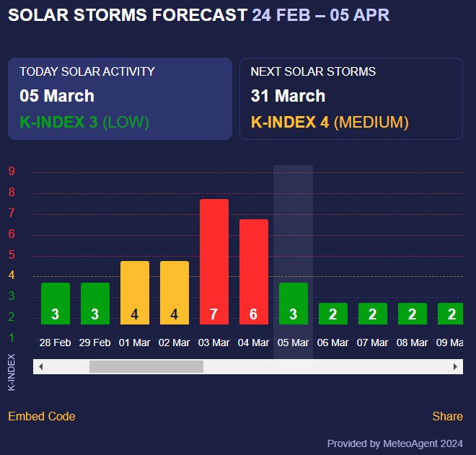
Task: Click the 07 Mar green bar
Action: point(373,314)
